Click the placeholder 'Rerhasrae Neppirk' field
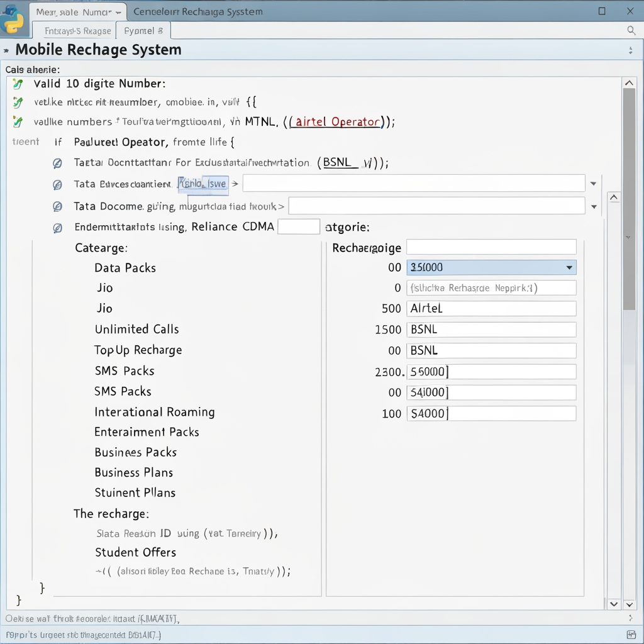Screen dimensions: 644x644 coord(491,288)
